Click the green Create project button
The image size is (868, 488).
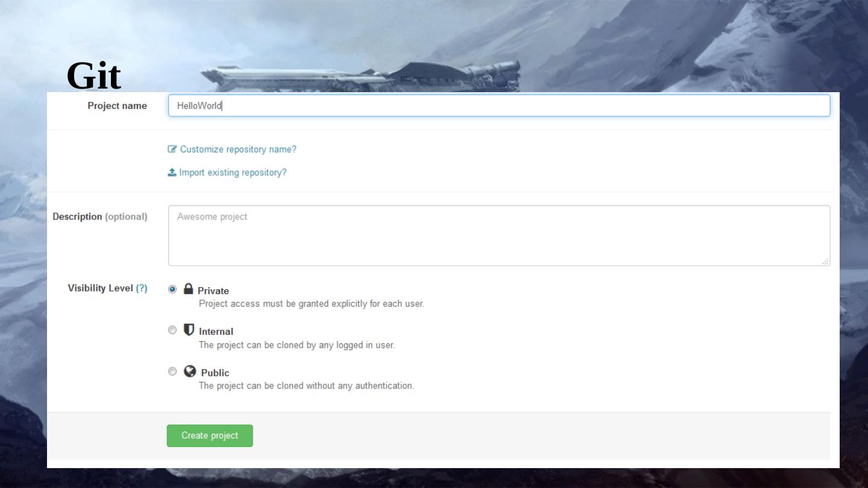(x=210, y=436)
